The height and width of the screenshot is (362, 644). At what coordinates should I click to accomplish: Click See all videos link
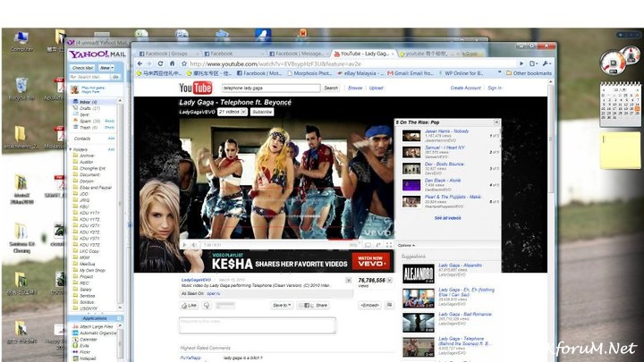(x=448, y=218)
